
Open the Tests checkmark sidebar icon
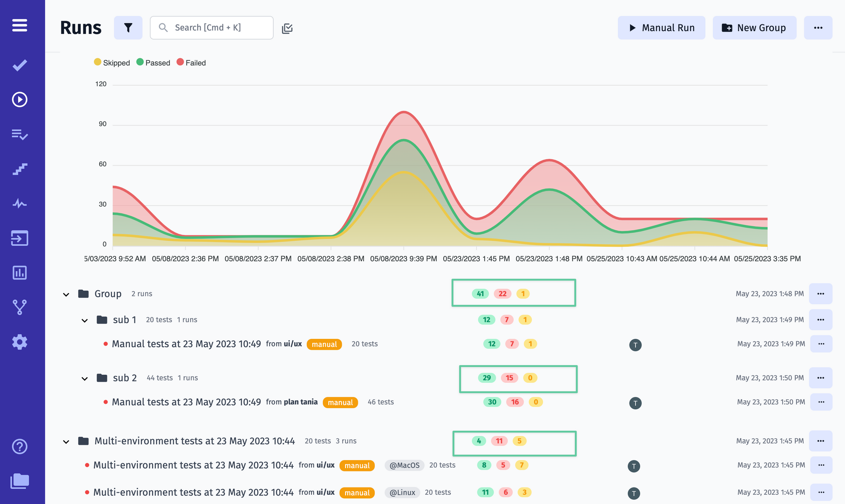[19, 65]
